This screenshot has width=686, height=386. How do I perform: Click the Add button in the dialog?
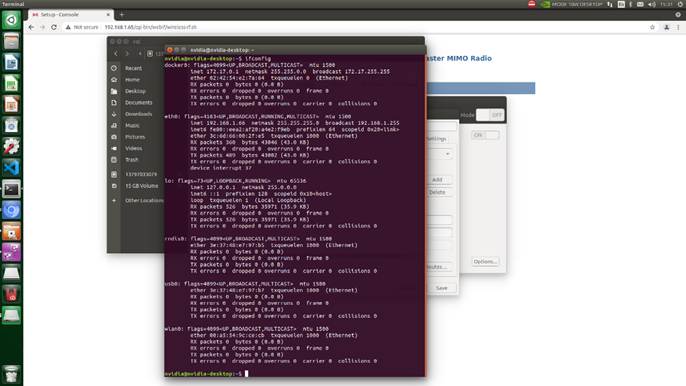437,180
